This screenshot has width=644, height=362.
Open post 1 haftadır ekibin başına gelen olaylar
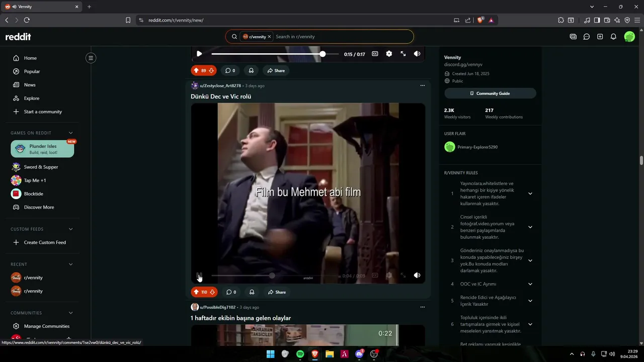pos(240,318)
